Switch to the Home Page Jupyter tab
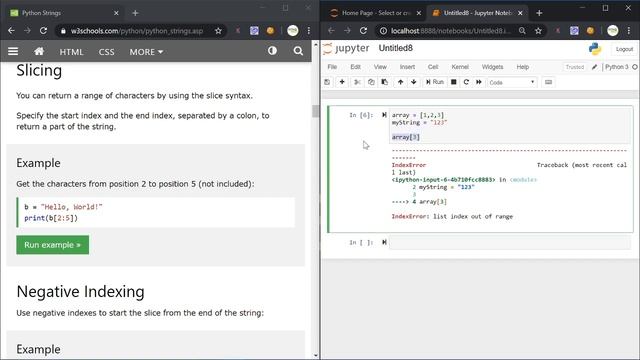Viewport: 640px width, 360px height. 376,13
